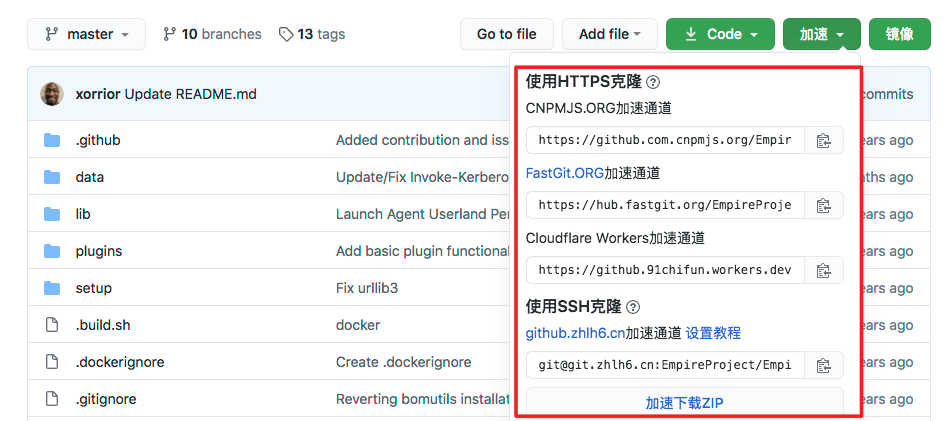Select the FastGit HTTPS URL field

pos(665,206)
